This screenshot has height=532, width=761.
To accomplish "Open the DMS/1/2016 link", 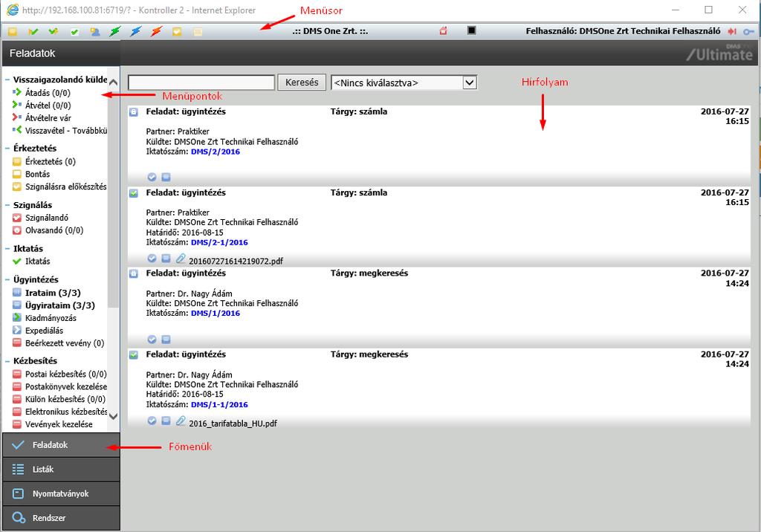I will 216,313.
